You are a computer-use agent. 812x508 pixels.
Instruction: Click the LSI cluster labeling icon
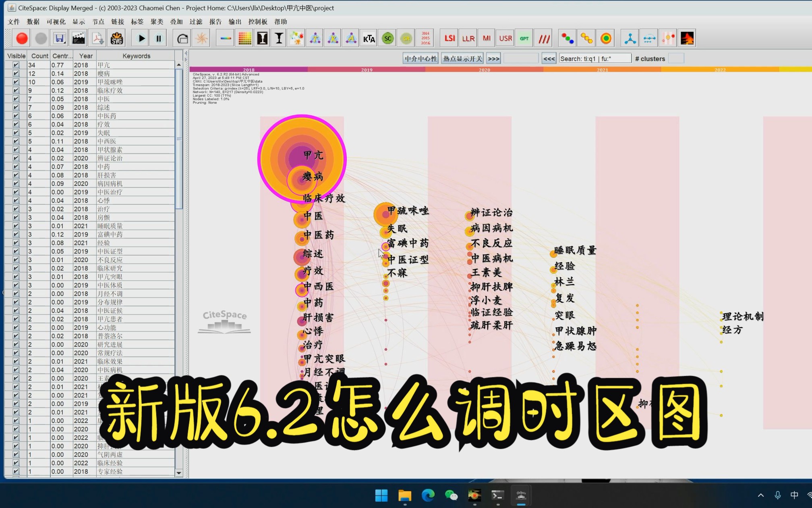point(449,38)
